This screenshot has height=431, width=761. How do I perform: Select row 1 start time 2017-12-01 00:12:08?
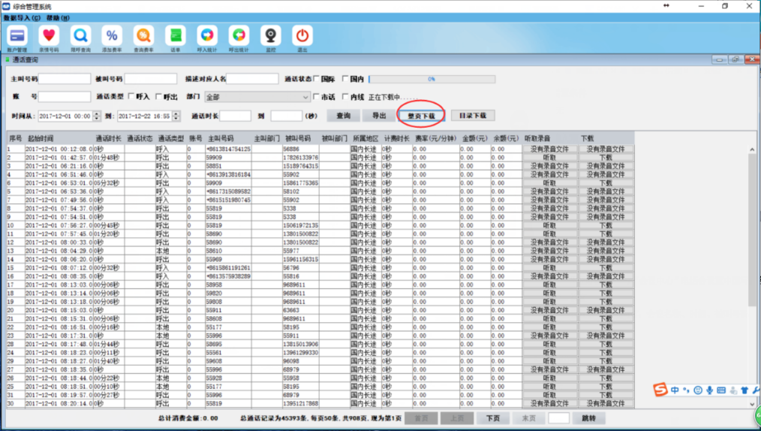coord(59,149)
